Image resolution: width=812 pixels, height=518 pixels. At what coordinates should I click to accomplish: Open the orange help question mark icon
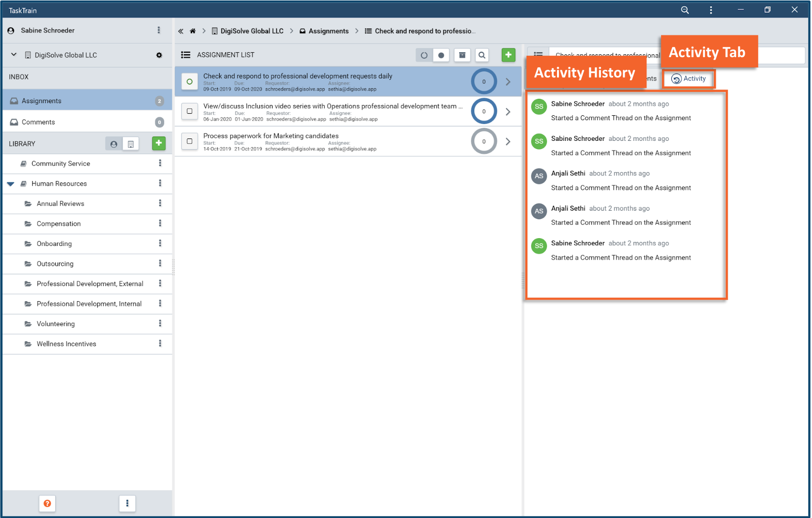[x=47, y=503]
